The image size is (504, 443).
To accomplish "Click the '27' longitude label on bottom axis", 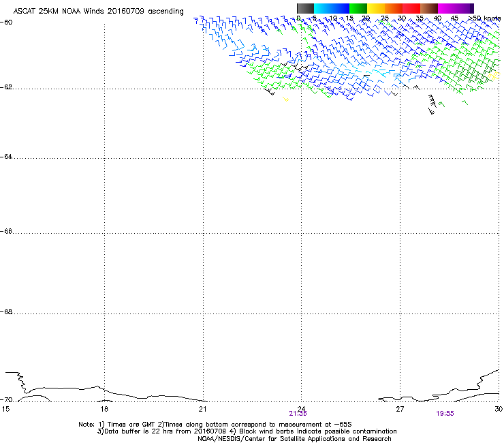I will (x=400, y=409).
